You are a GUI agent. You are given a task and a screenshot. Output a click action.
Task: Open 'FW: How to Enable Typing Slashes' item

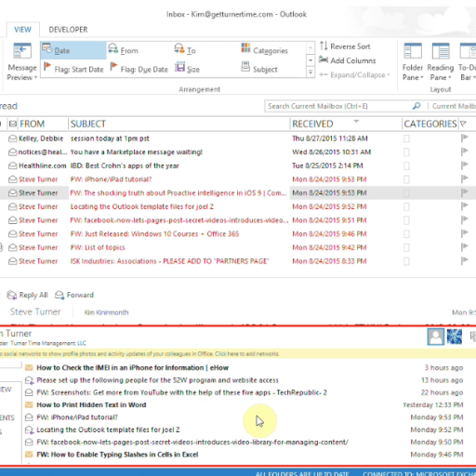tap(117, 455)
